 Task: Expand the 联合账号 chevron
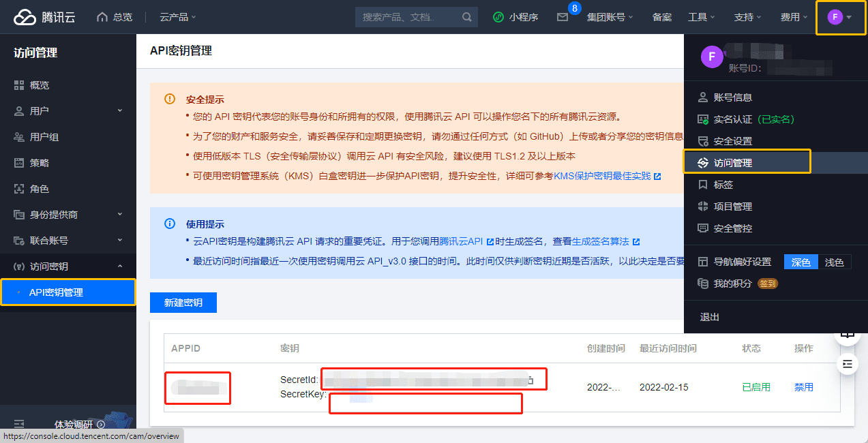click(x=120, y=240)
